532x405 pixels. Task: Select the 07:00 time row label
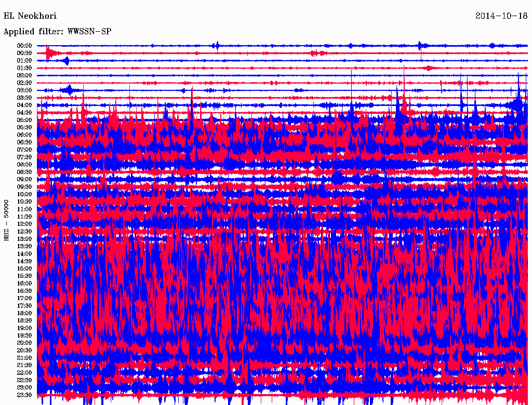click(24, 150)
